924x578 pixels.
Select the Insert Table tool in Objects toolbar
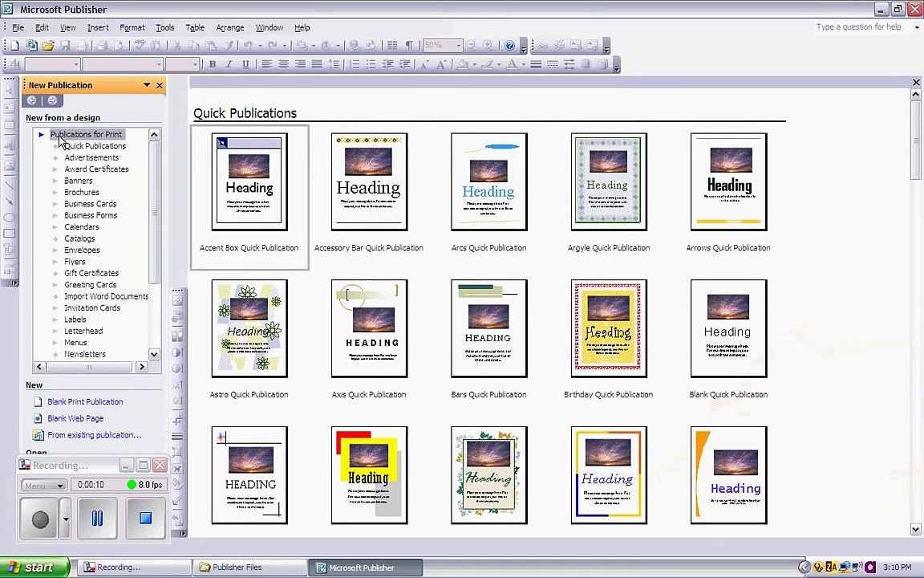tap(9, 125)
